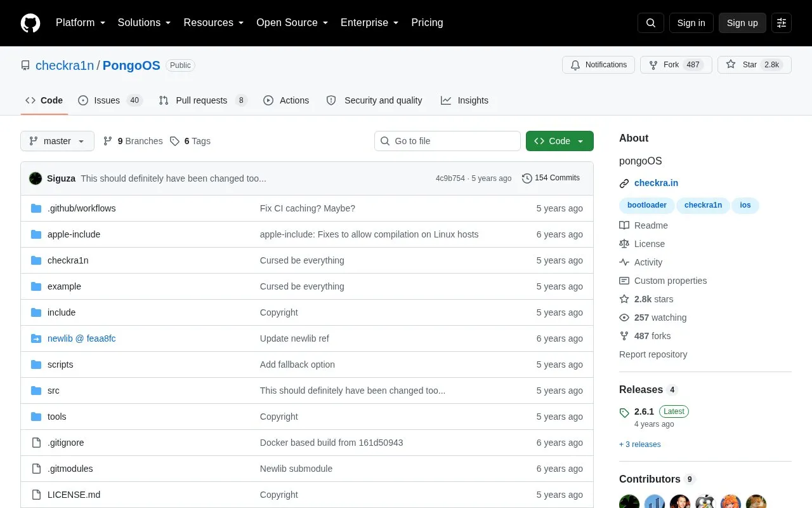The width and height of the screenshot is (812, 508).
Task: Click the submodule icon for newlib
Action: click(36, 338)
